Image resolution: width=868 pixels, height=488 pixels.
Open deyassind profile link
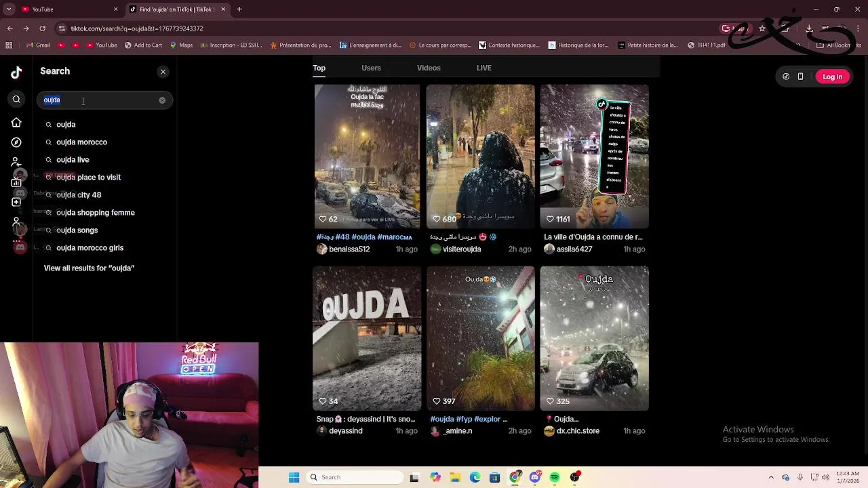pos(345,430)
